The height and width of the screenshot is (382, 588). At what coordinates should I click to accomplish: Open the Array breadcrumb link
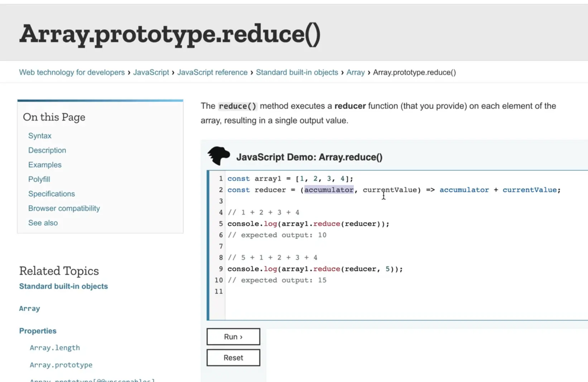tap(355, 72)
